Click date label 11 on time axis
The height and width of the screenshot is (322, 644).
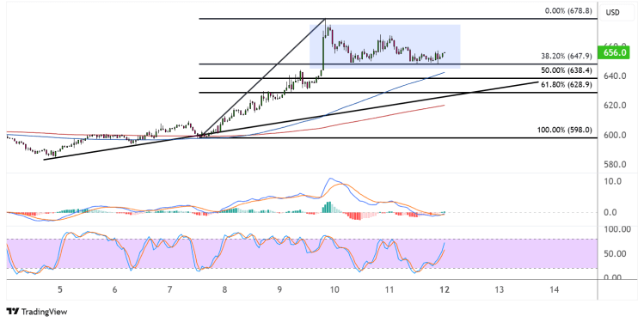click(389, 290)
